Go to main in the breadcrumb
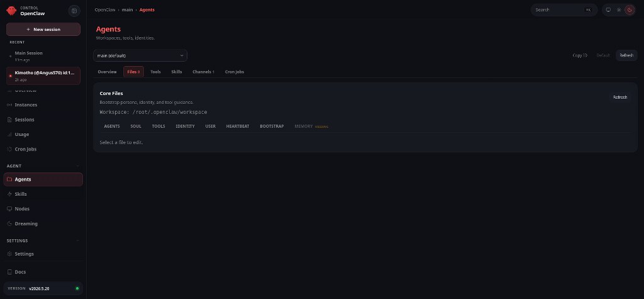 click(x=127, y=10)
